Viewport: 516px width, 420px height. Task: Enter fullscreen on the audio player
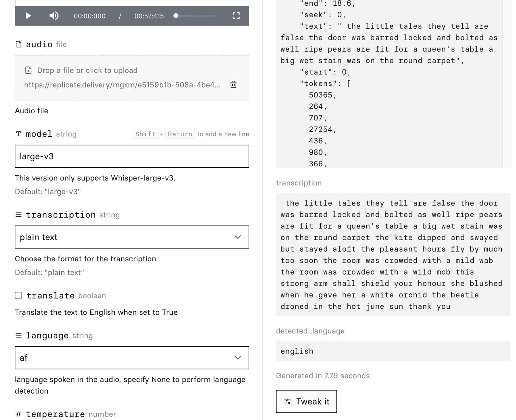236,16
